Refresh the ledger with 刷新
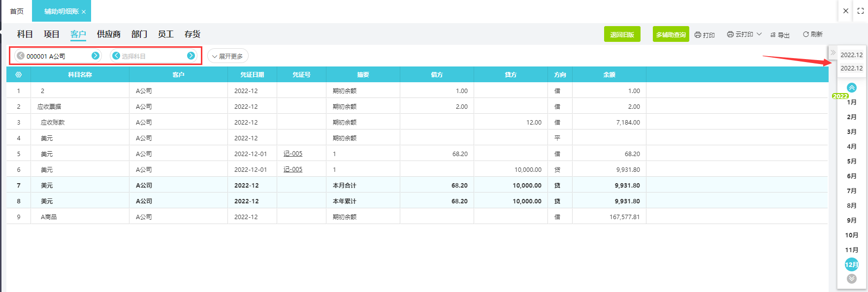The height and width of the screenshot is (292, 868). [813, 34]
